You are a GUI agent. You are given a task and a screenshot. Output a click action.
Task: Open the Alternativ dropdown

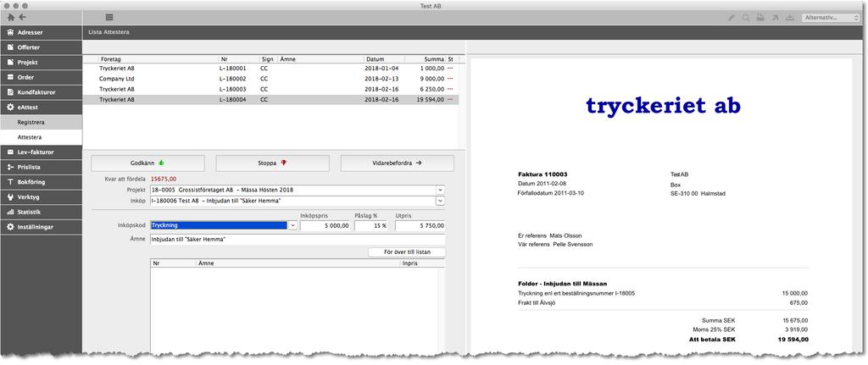(830, 18)
